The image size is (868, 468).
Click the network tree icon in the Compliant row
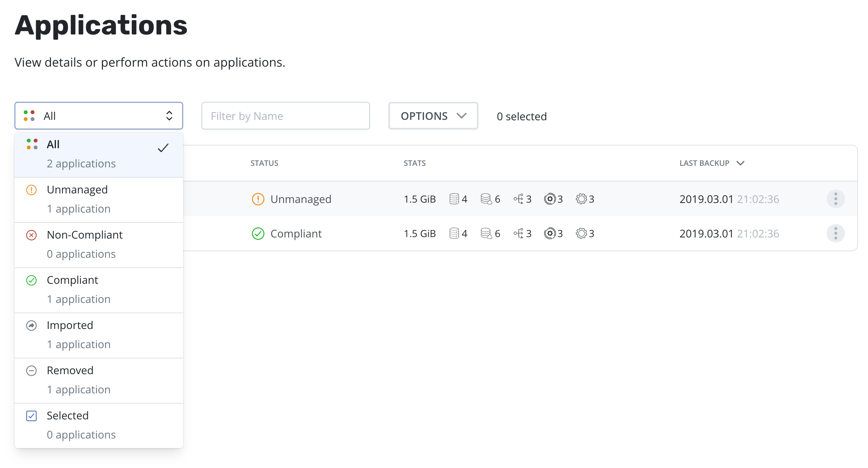(x=518, y=234)
